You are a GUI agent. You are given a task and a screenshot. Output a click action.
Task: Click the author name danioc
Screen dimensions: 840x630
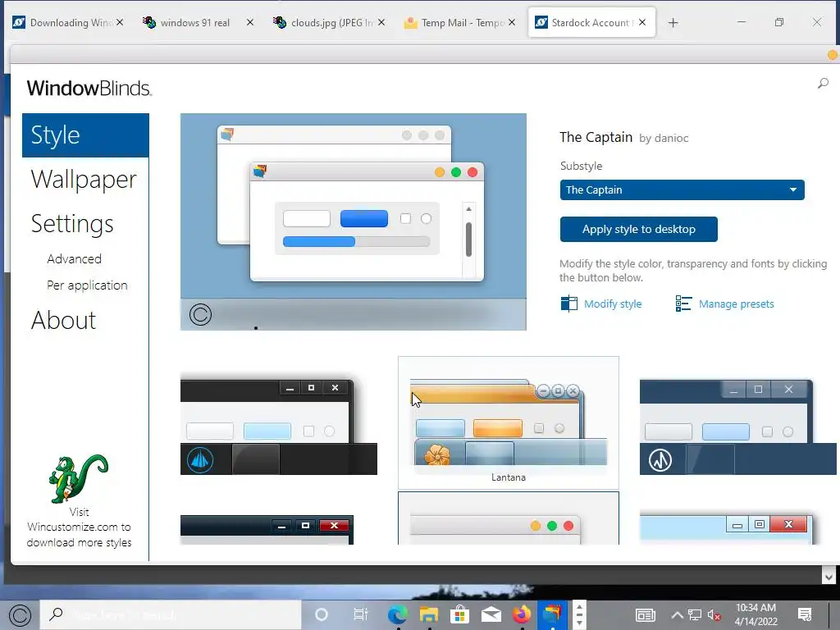pos(671,138)
